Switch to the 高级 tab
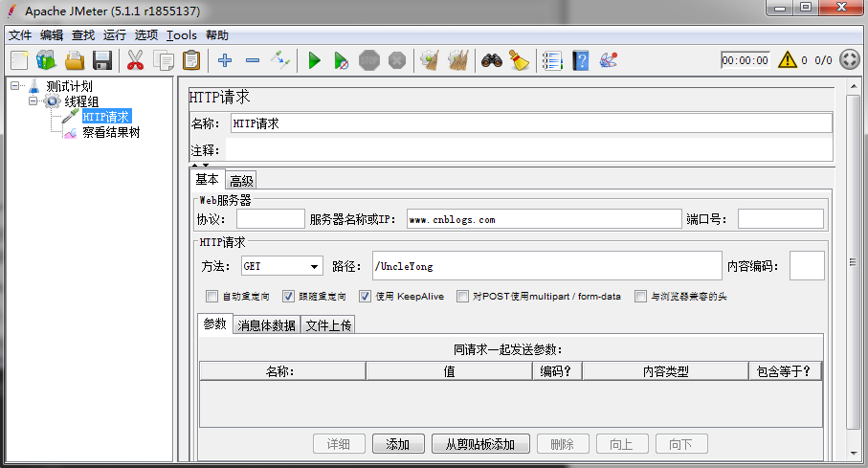The height and width of the screenshot is (468, 868). [x=241, y=181]
